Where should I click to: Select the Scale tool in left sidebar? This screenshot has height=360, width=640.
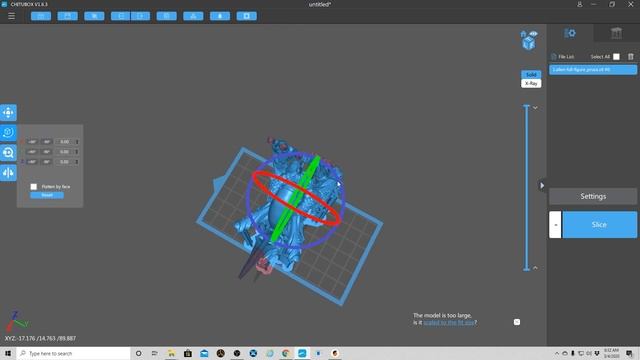(x=8, y=153)
